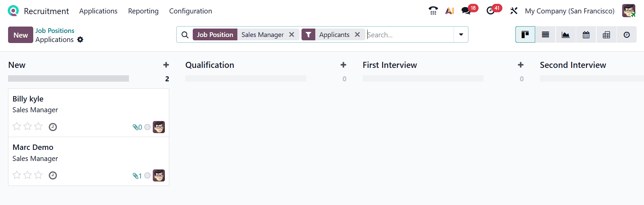Open the AI assistant icon

450,11
